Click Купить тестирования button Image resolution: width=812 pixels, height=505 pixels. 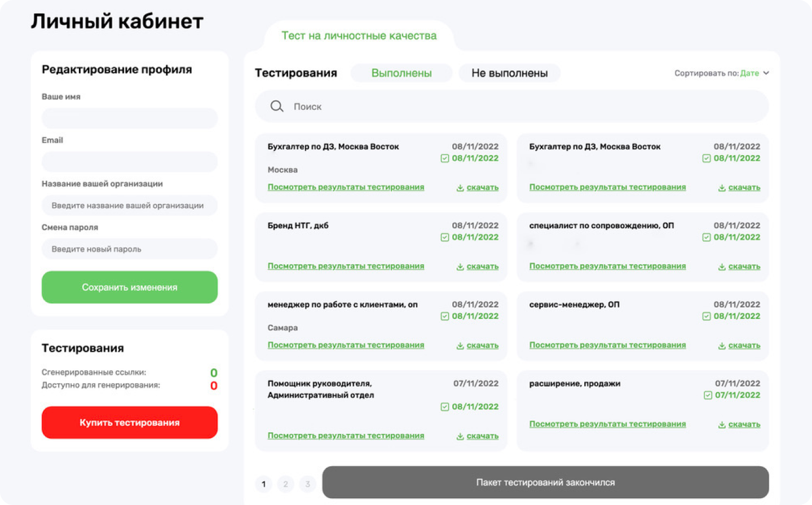point(129,422)
